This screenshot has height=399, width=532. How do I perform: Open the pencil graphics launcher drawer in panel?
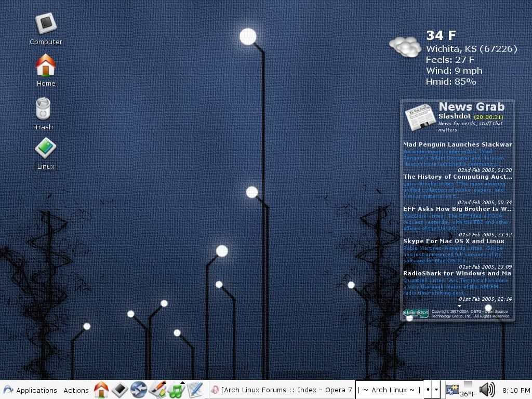pyautogui.click(x=158, y=390)
